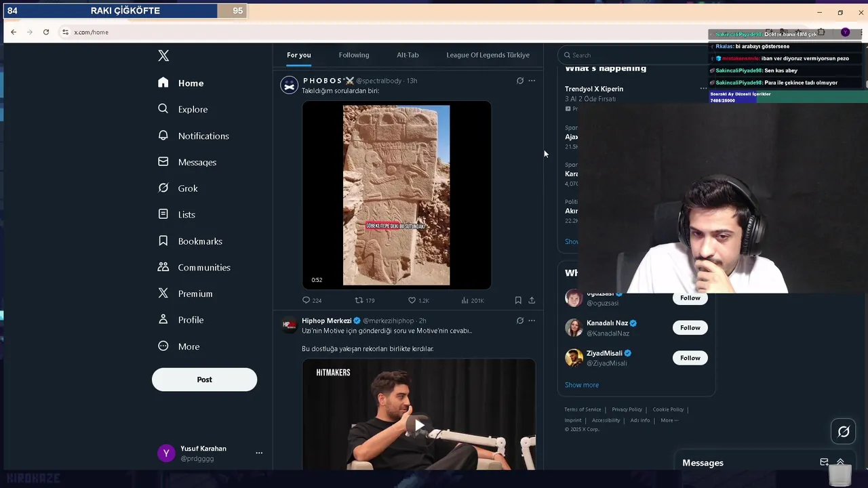Open Terms of Service link

click(x=583, y=409)
